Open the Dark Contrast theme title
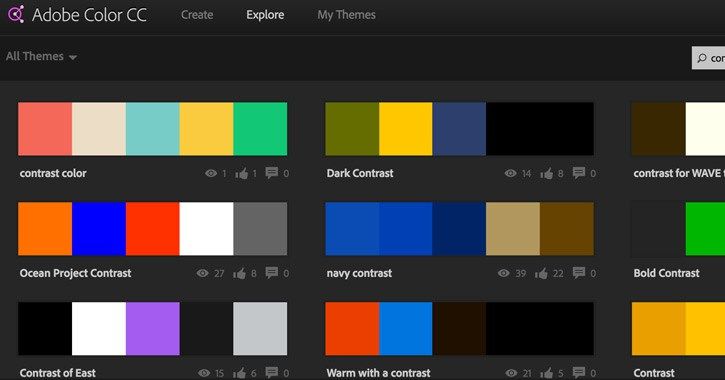 360,173
